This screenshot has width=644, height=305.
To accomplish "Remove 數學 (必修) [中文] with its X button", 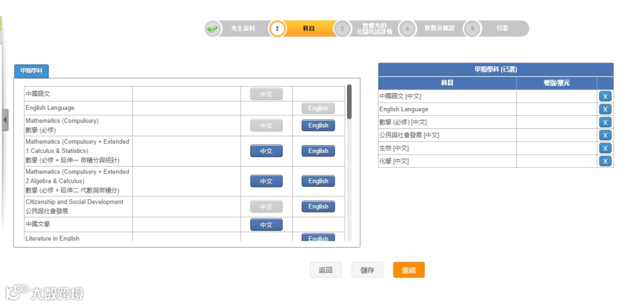I will [x=605, y=122].
